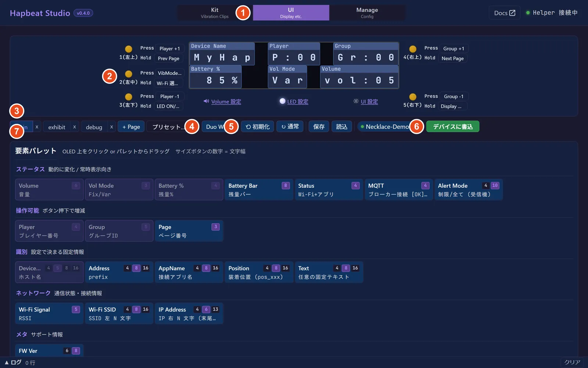Open the プリセット preset dropdown
This screenshot has width=588, height=368.
173,127
